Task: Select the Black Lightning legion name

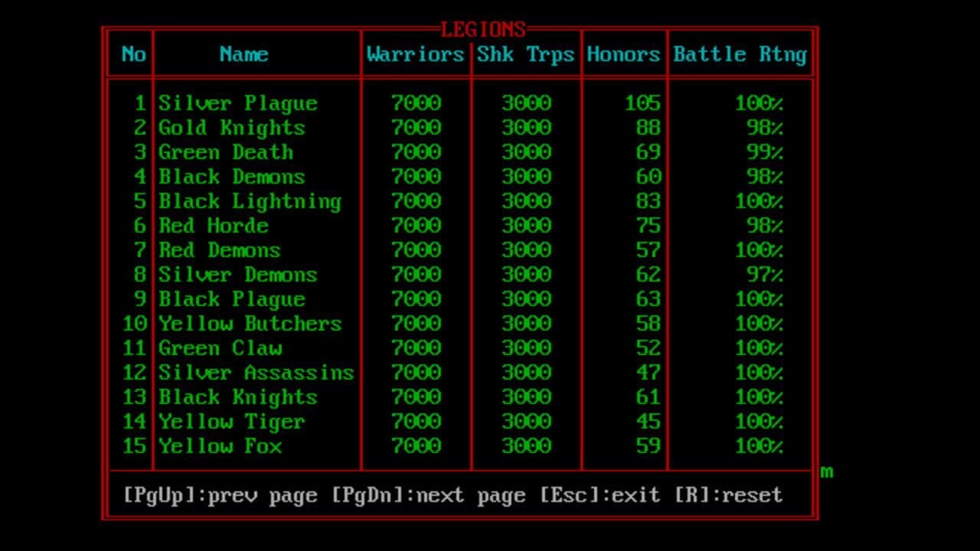Action: (x=250, y=201)
